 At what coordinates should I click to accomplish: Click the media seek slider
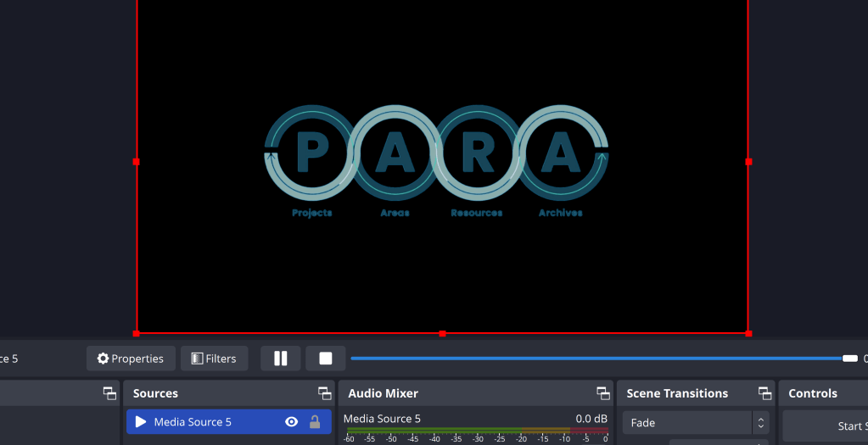(604, 359)
